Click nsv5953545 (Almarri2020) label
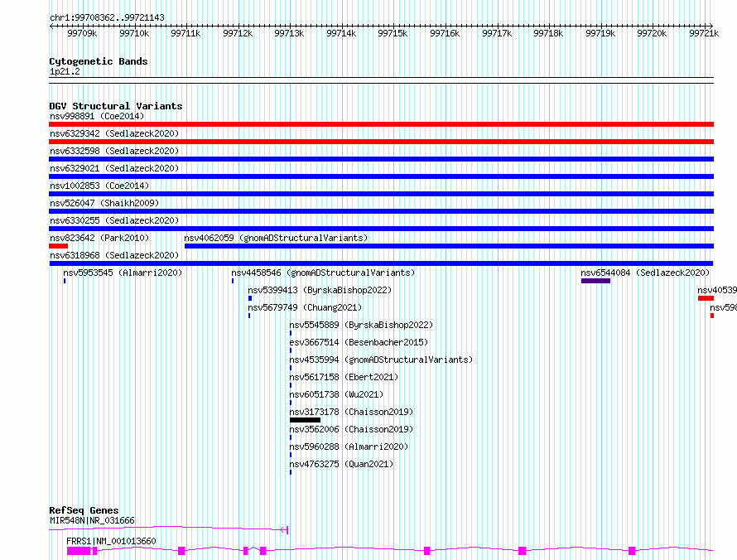 coord(123,273)
